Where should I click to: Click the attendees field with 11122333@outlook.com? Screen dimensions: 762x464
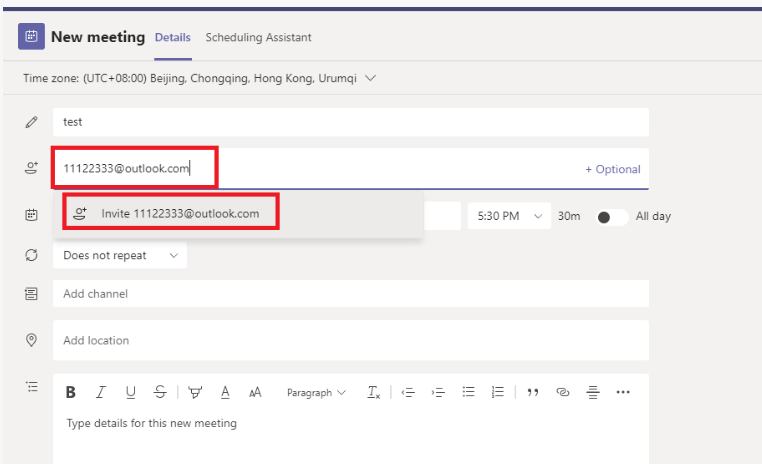point(351,168)
